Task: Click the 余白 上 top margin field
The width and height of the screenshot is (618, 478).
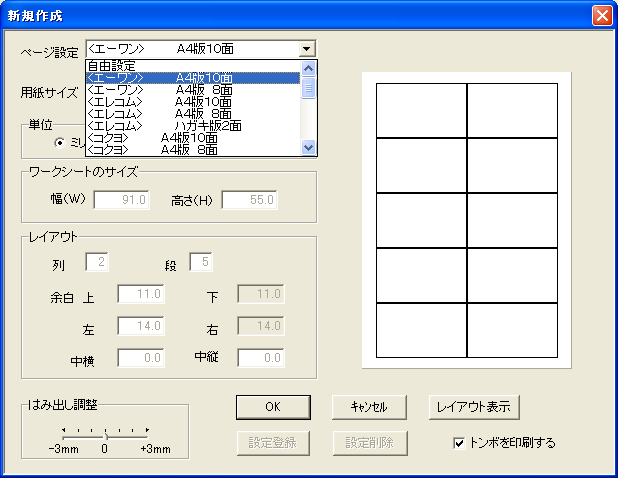Action: coord(141,294)
